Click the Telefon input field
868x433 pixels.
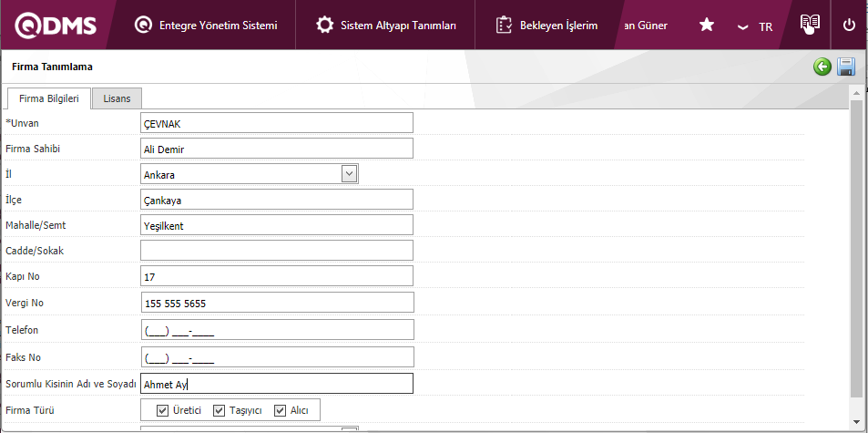pyautogui.click(x=277, y=329)
